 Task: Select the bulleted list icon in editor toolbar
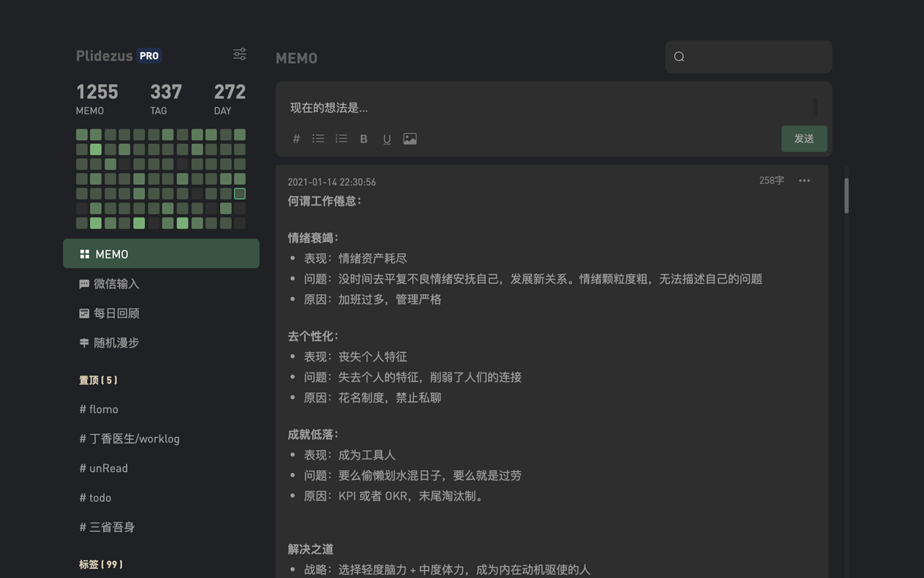tap(318, 139)
